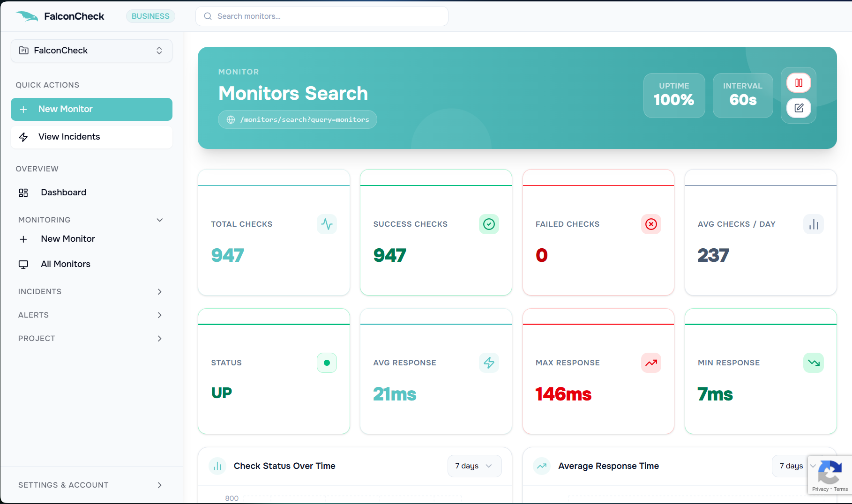Expand the Project sidebar section
Image resolution: width=852 pixels, height=504 pixels.
(91, 339)
